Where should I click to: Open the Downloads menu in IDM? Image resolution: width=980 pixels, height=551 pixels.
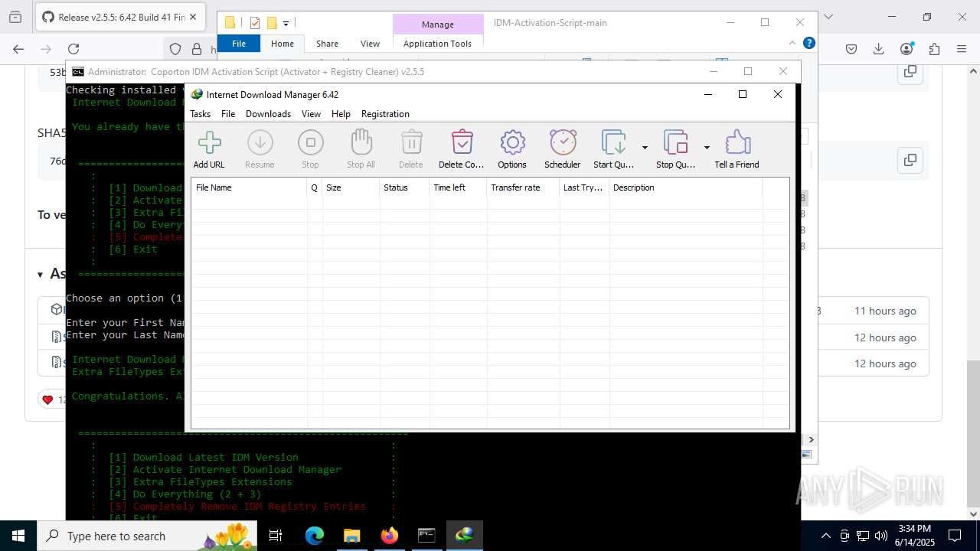click(x=268, y=114)
